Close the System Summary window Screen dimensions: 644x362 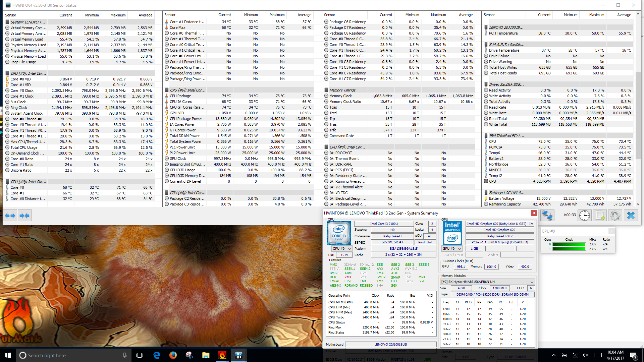pyautogui.click(x=534, y=213)
